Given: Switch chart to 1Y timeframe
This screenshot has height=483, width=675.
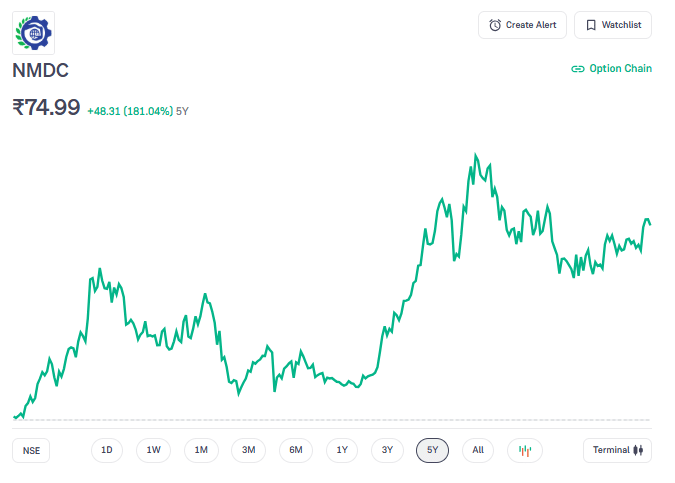Looking at the screenshot, I should [342, 450].
